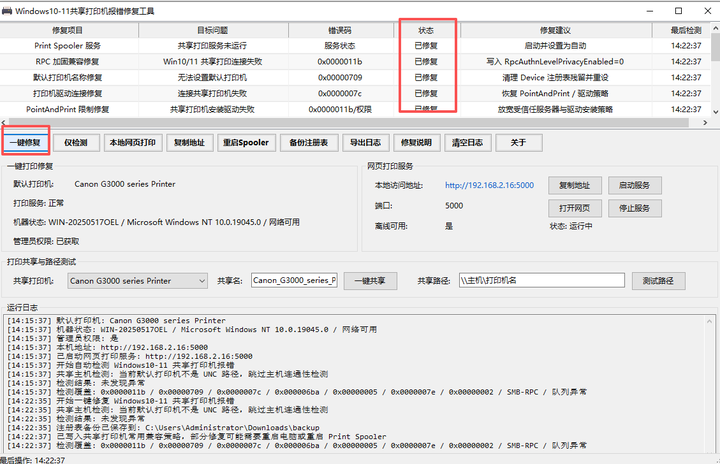Select the PointAndPrint 限制修复 row

pos(355,109)
